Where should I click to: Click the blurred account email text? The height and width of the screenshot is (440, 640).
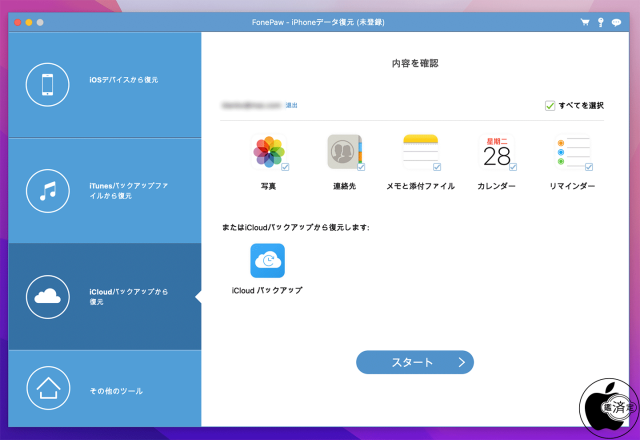pyautogui.click(x=251, y=105)
